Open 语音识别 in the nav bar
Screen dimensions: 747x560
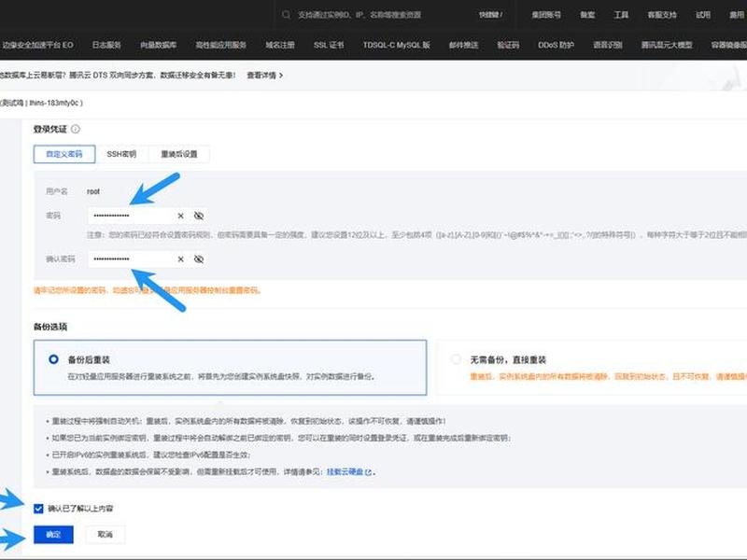tap(608, 45)
